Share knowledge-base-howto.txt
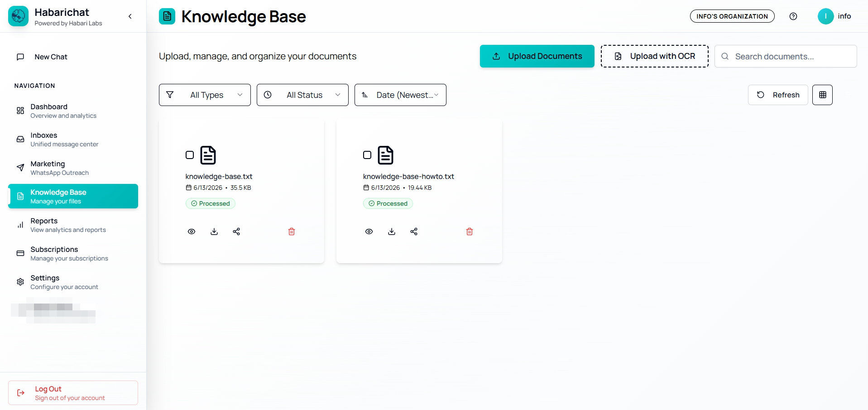The height and width of the screenshot is (410, 868). (414, 232)
